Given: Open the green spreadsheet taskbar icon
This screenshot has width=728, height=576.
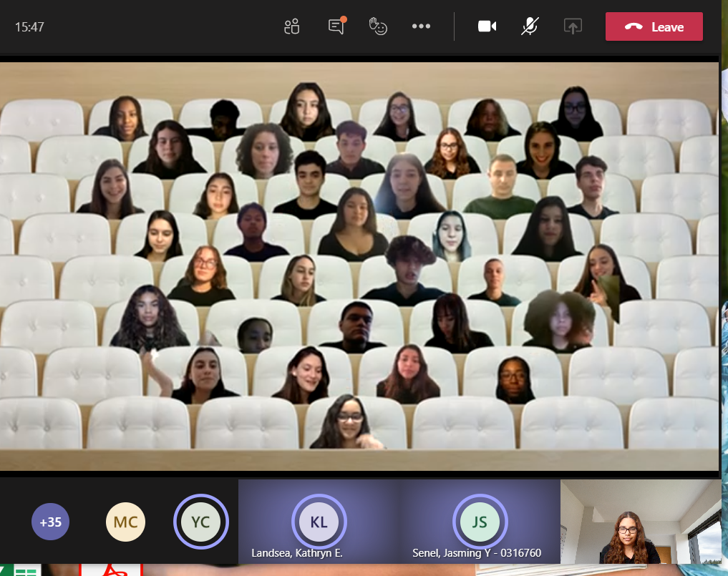Looking at the screenshot, I should (22, 570).
